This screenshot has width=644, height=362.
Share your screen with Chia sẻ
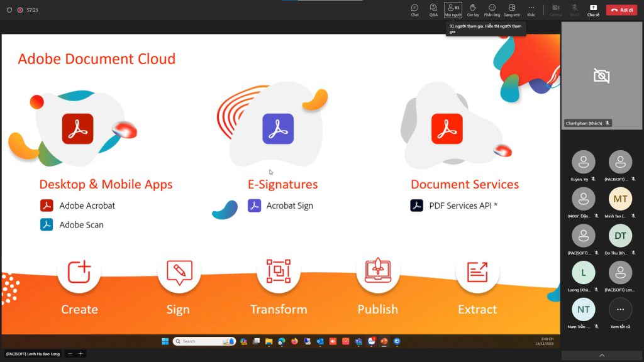pyautogui.click(x=593, y=10)
